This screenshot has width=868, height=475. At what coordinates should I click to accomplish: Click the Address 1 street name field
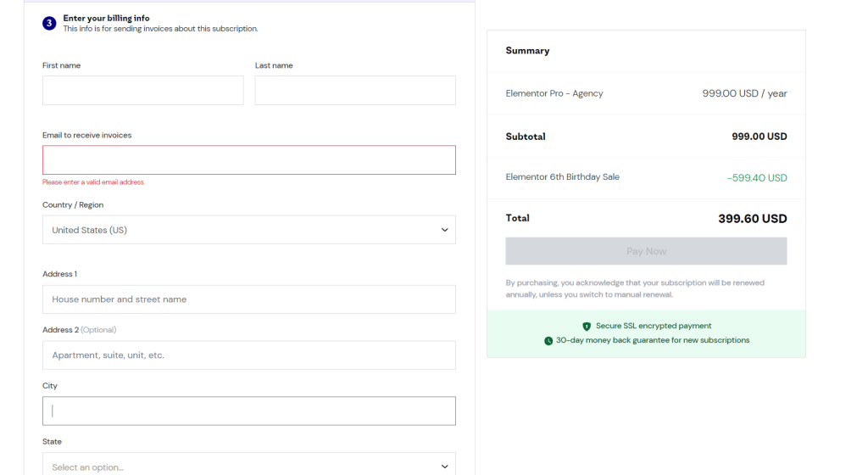point(249,299)
